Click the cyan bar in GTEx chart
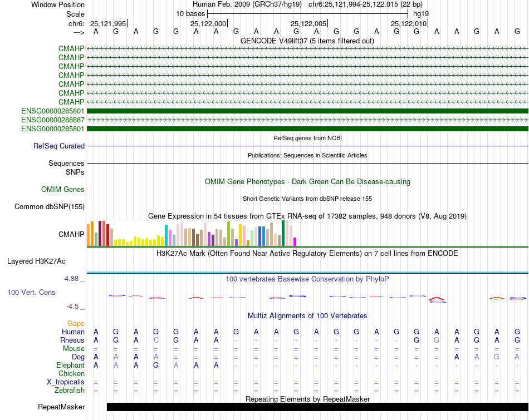 tap(166, 235)
